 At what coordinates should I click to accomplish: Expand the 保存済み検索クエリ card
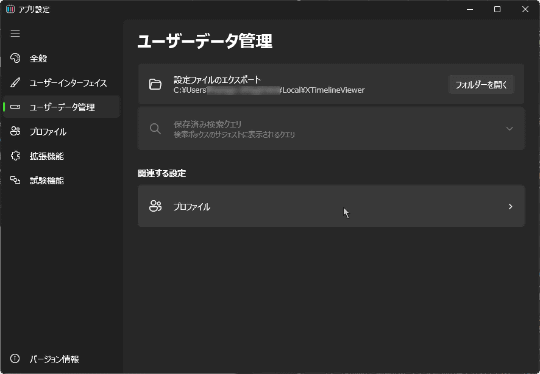pos(331,128)
